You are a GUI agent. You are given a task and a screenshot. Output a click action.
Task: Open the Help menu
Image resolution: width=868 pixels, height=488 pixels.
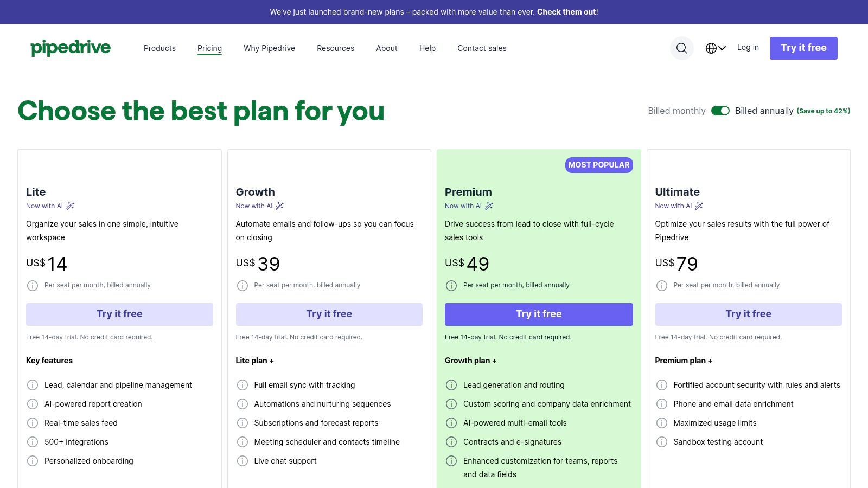(x=427, y=48)
